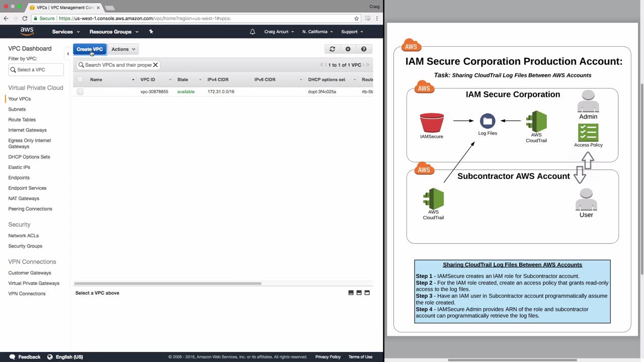Change language via English (US)

click(65, 357)
